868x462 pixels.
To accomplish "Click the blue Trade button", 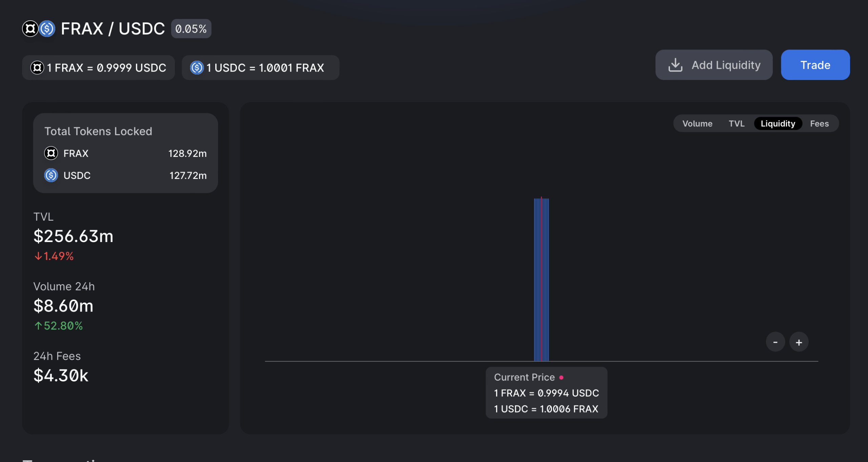I will pos(815,65).
